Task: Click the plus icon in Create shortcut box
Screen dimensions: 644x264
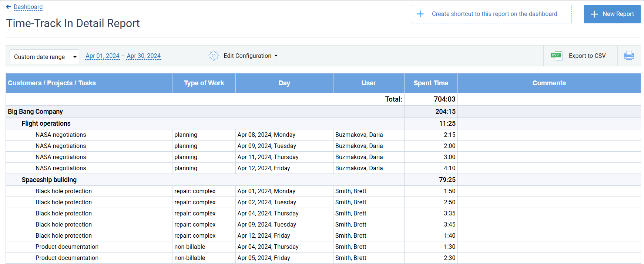Action: pyautogui.click(x=420, y=14)
